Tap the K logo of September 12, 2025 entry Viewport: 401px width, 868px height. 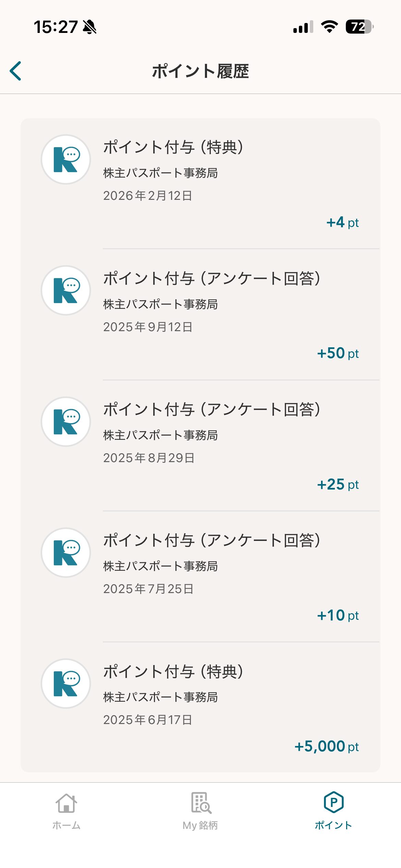coord(66,290)
